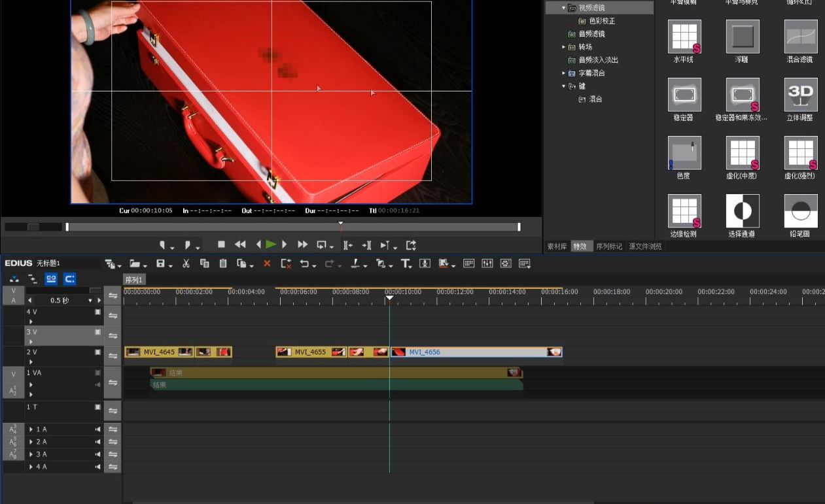Click the T create title icon

pyautogui.click(x=405, y=263)
